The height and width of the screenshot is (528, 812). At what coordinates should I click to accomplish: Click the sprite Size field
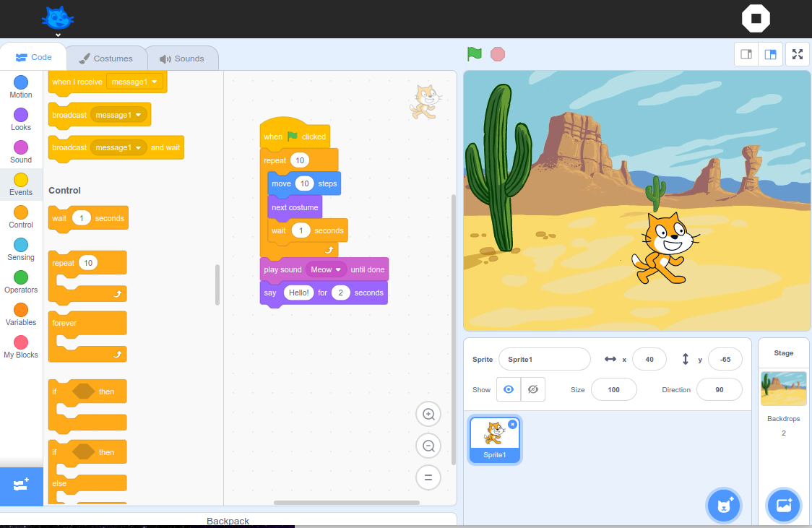[x=613, y=390]
